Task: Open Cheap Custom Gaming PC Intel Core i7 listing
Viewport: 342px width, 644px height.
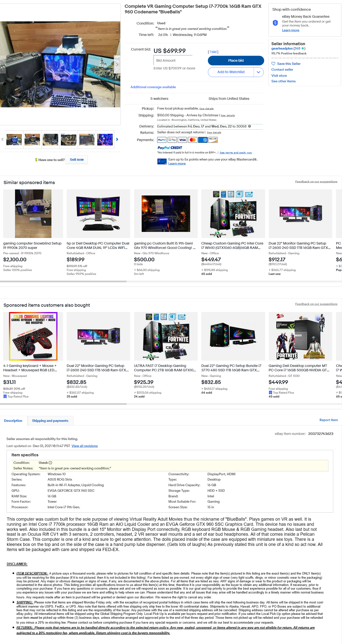Action: coord(232,246)
